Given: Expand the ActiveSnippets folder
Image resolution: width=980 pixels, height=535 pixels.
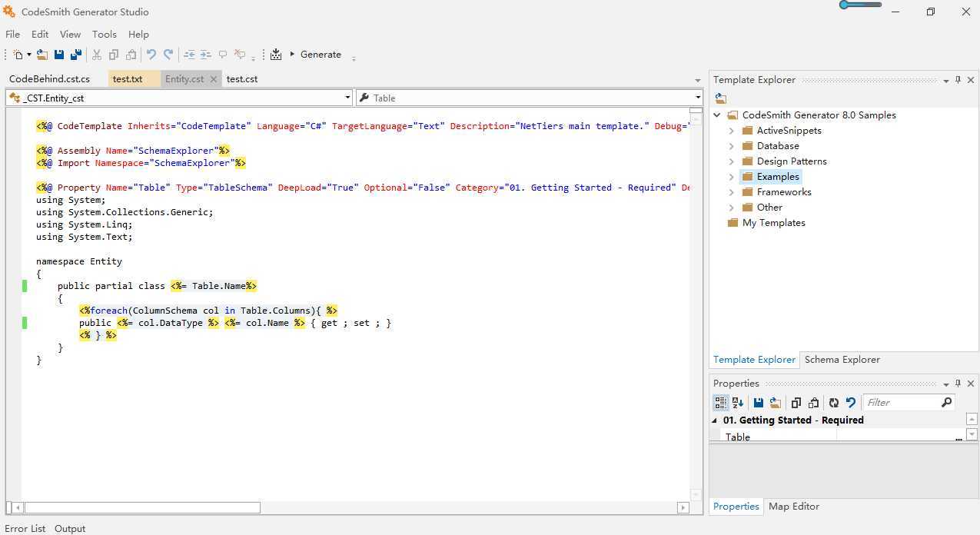Looking at the screenshot, I should [x=732, y=131].
